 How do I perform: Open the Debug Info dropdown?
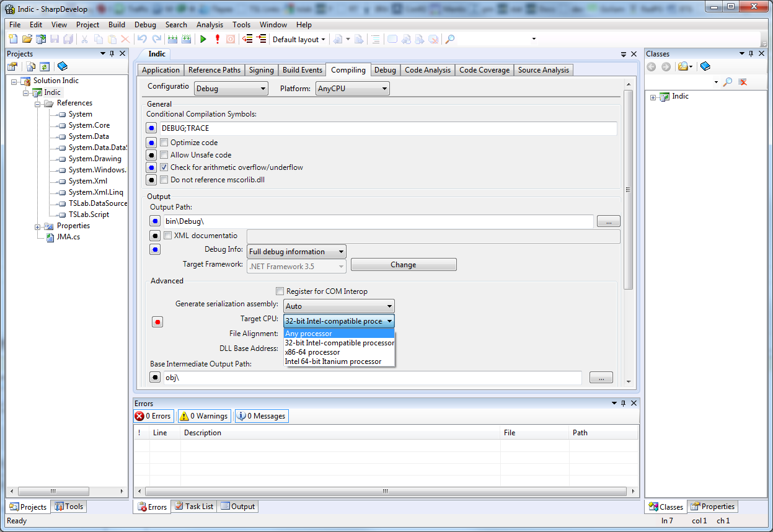click(x=296, y=252)
